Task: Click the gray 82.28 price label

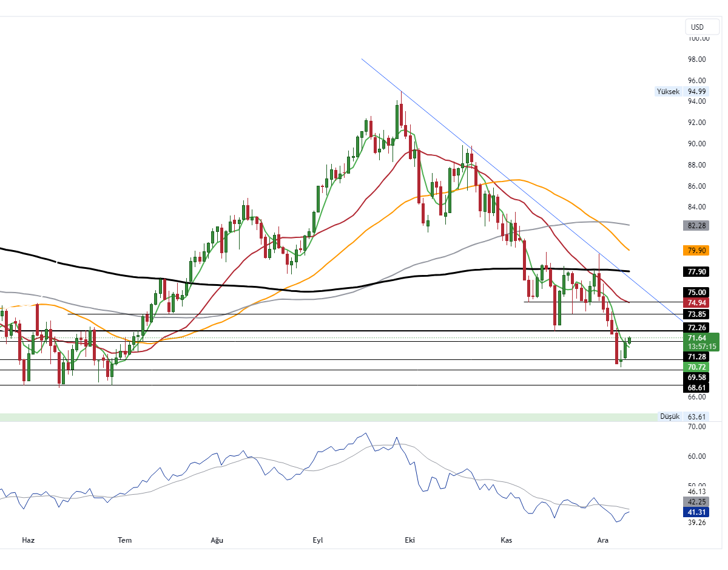Action: coord(695,226)
